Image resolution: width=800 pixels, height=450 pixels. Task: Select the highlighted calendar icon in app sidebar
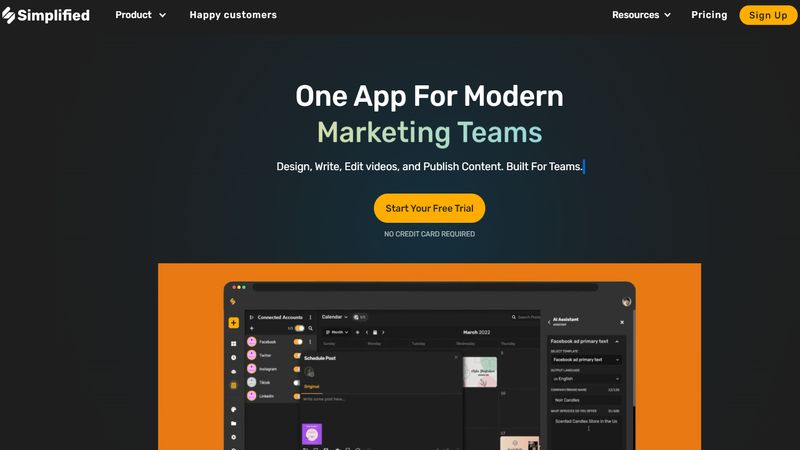coord(234,385)
